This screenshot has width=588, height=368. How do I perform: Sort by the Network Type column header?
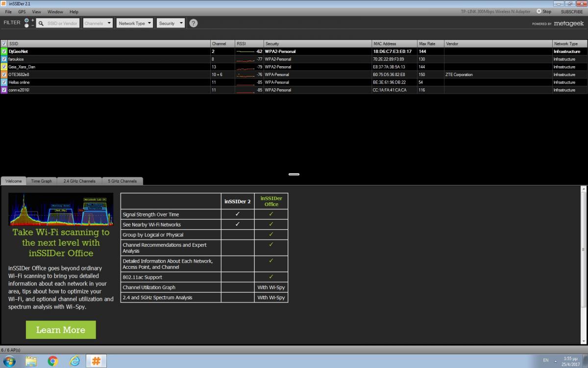pyautogui.click(x=569, y=44)
